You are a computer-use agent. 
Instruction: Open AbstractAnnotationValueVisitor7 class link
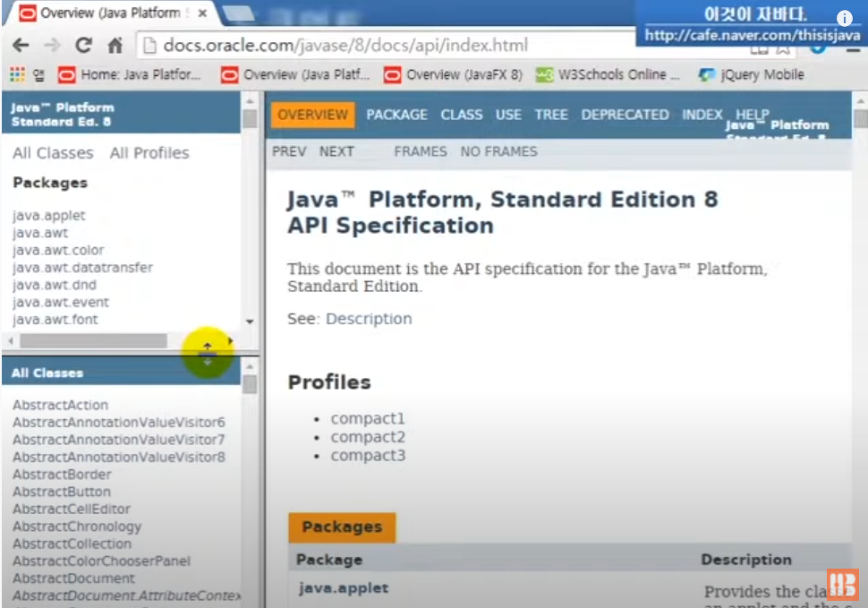119,440
